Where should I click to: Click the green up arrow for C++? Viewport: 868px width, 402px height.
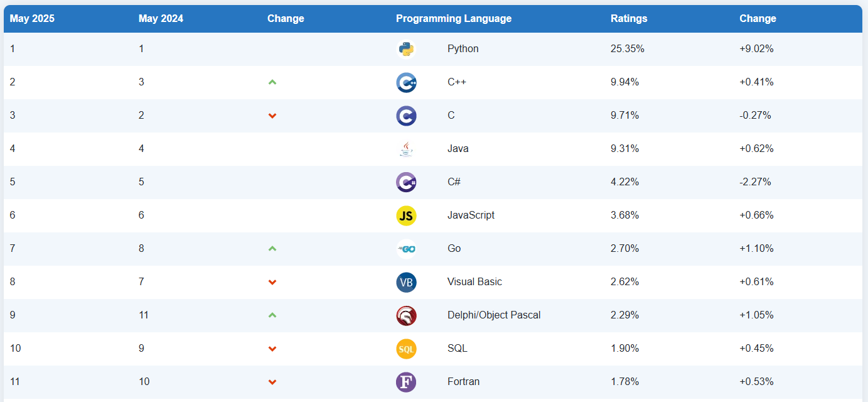272,82
